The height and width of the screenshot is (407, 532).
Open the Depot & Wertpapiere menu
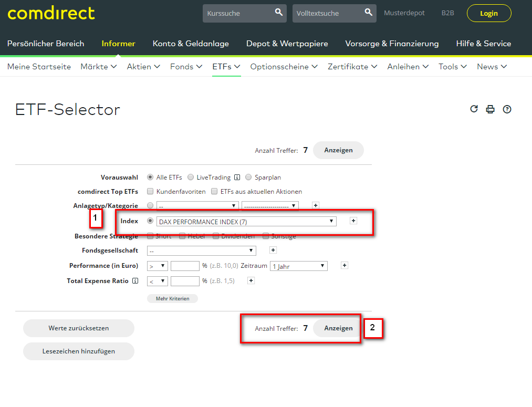[x=287, y=44]
